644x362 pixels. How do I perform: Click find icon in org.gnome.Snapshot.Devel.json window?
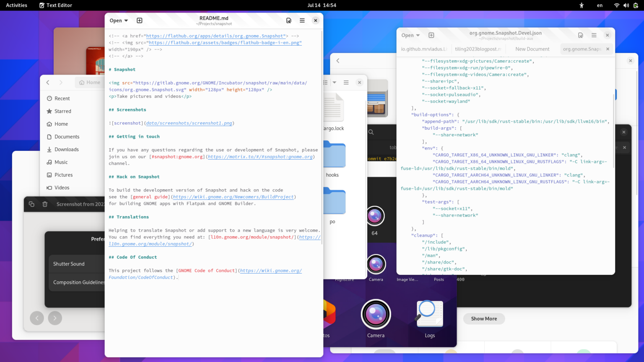click(580, 35)
